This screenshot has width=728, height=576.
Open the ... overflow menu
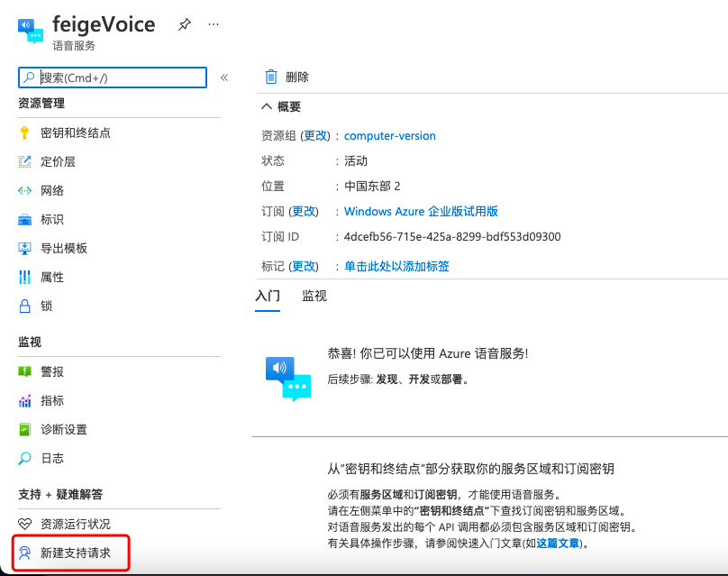(x=213, y=25)
